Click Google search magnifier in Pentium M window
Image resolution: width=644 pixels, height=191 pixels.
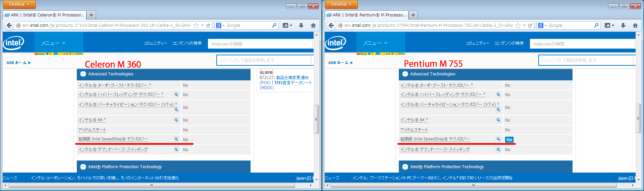pos(596,25)
